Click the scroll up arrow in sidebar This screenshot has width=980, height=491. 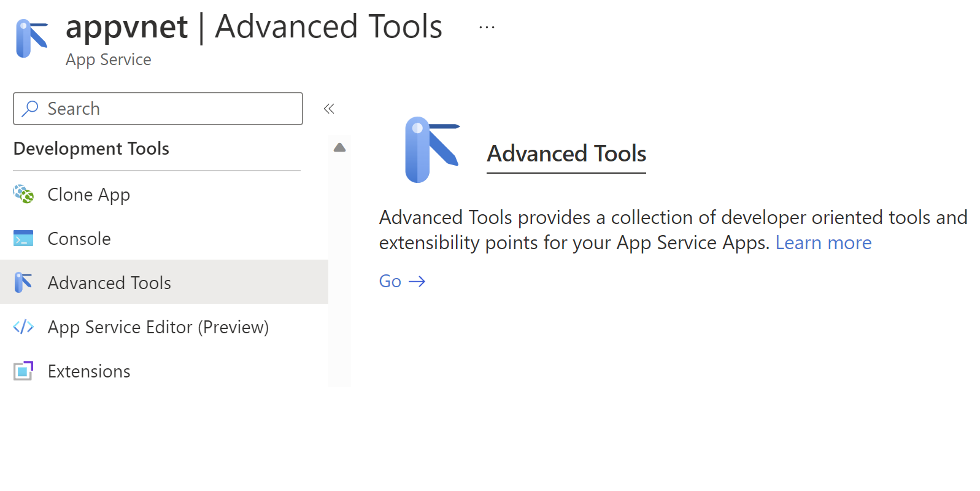pyautogui.click(x=339, y=147)
